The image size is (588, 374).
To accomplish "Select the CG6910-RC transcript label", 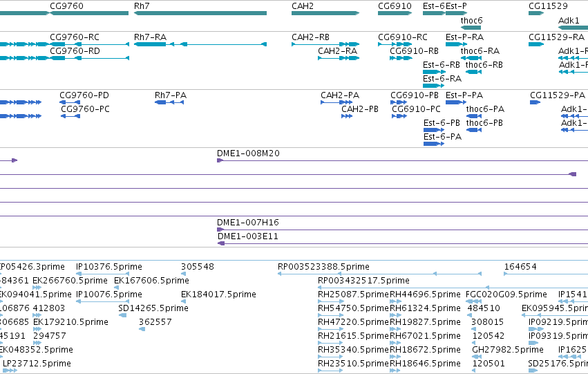I will [x=402, y=37].
